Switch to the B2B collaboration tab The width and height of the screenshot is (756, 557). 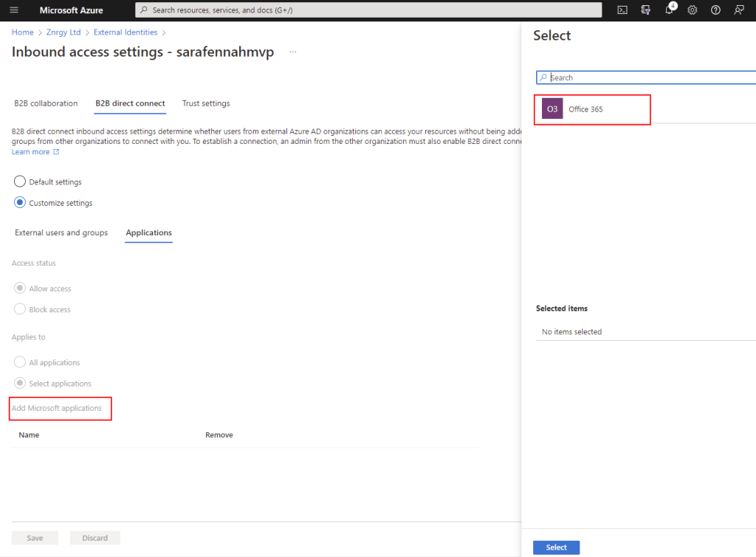(46, 103)
